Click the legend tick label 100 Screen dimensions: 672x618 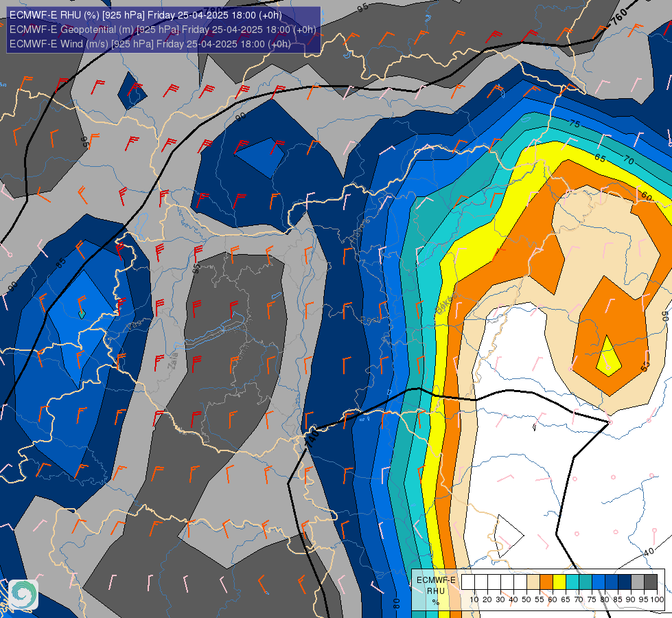click(x=657, y=599)
